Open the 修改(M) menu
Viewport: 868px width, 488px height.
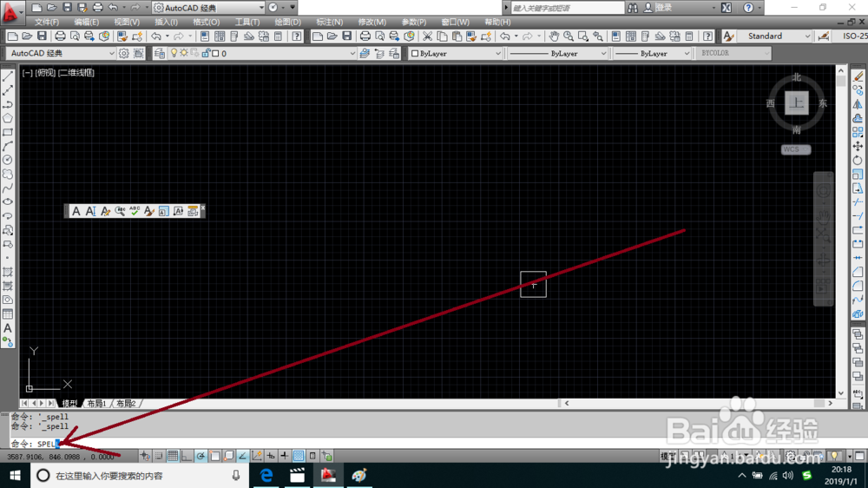click(x=372, y=23)
